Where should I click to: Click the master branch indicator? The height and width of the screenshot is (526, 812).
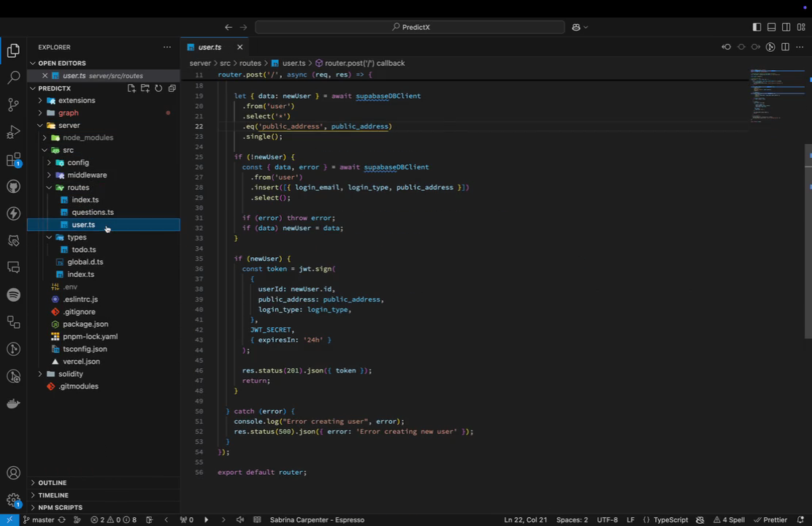click(x=39, y=519)
